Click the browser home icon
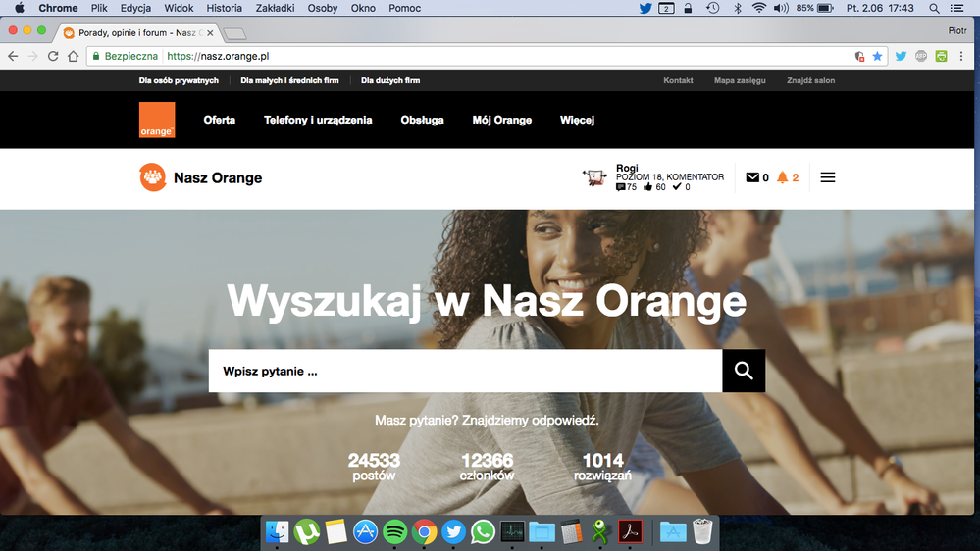Screen dimensions: 980x551 (x=74, y=56)
